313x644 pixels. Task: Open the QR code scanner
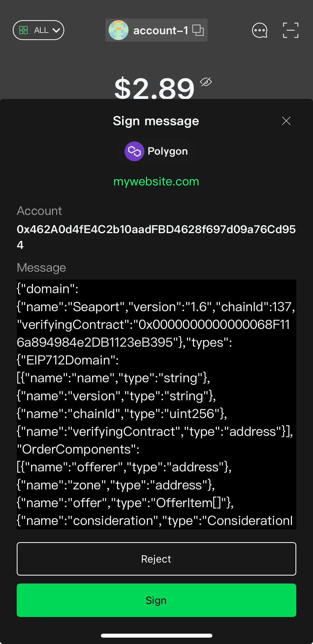(290, 30)
